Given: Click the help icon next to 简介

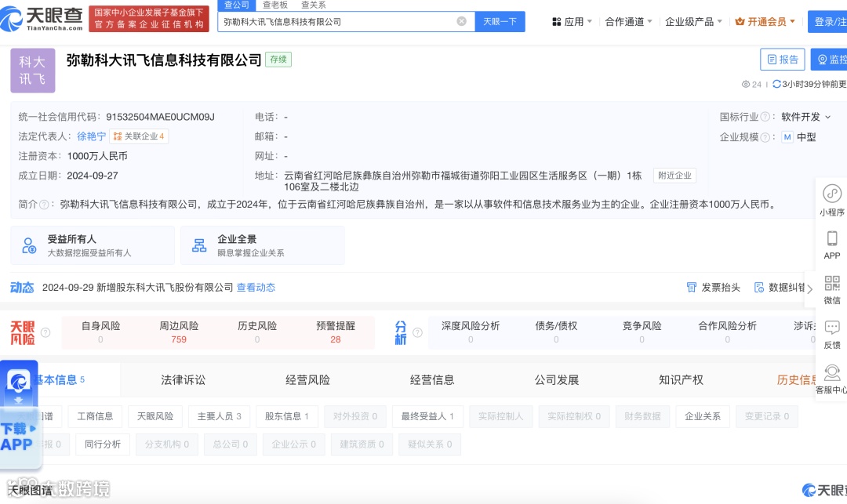Looking at the screenshot, I should (44, 205).
